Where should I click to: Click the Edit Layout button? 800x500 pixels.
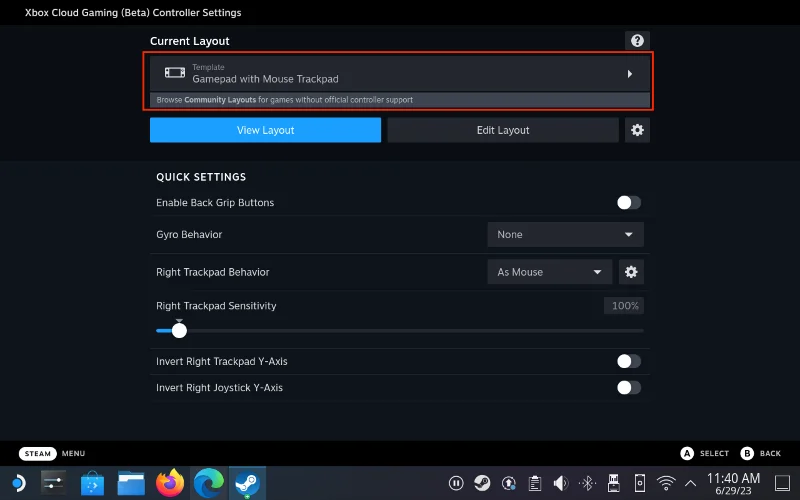tap(503, 130)
